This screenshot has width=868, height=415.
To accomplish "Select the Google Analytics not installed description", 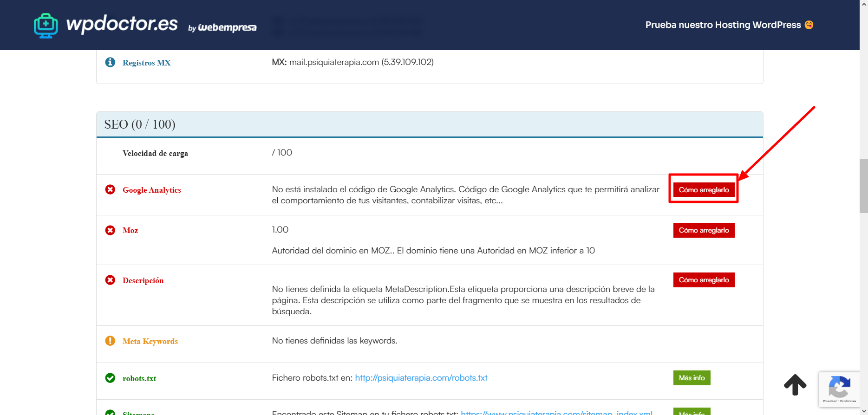I will click(466, 195).
